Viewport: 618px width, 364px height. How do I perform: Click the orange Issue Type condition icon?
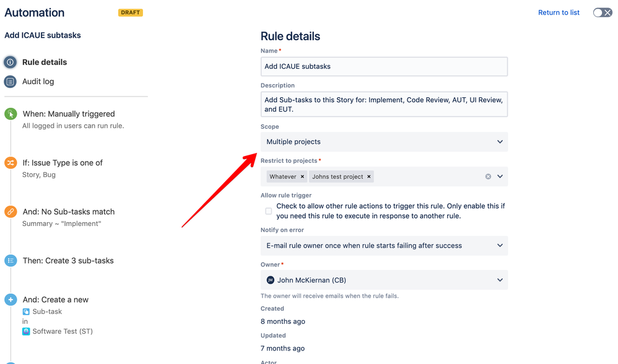(11, 162)
